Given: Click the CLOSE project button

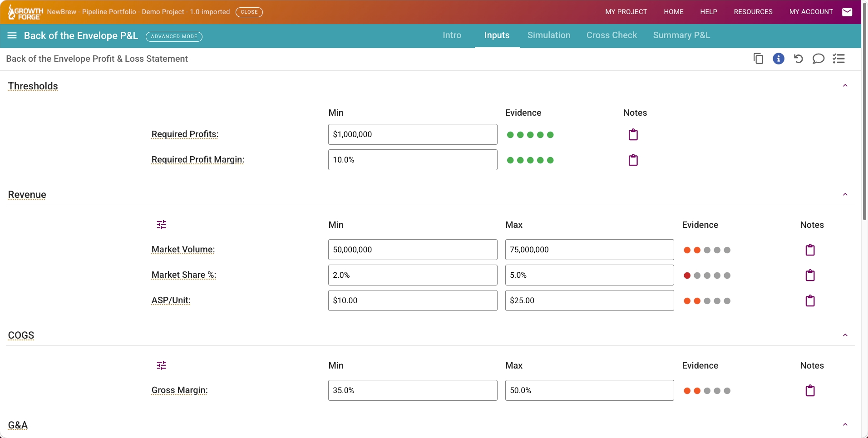Looking at the screenshot, I should 249,12.
